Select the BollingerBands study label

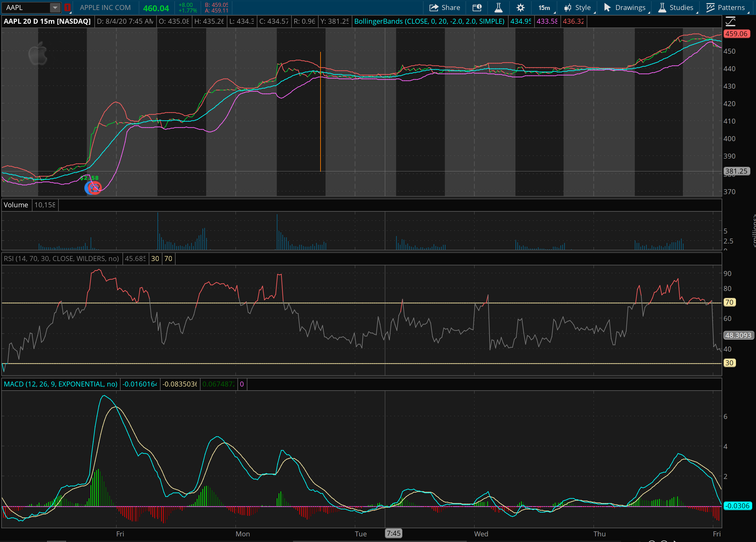pyautogui.click(x=429, y=21)
